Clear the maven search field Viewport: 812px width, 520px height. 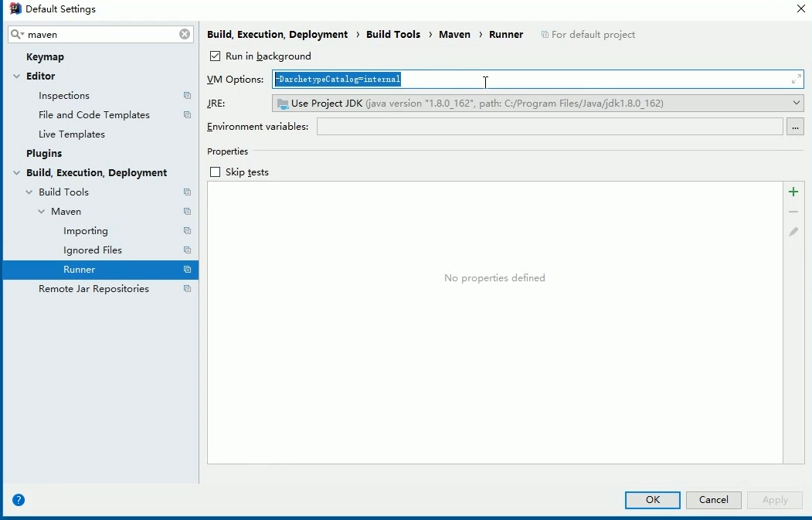point(185,34)
